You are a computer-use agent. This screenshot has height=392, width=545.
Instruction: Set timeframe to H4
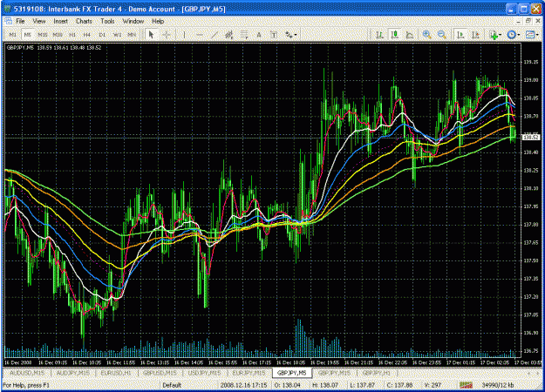coord(87,35)
